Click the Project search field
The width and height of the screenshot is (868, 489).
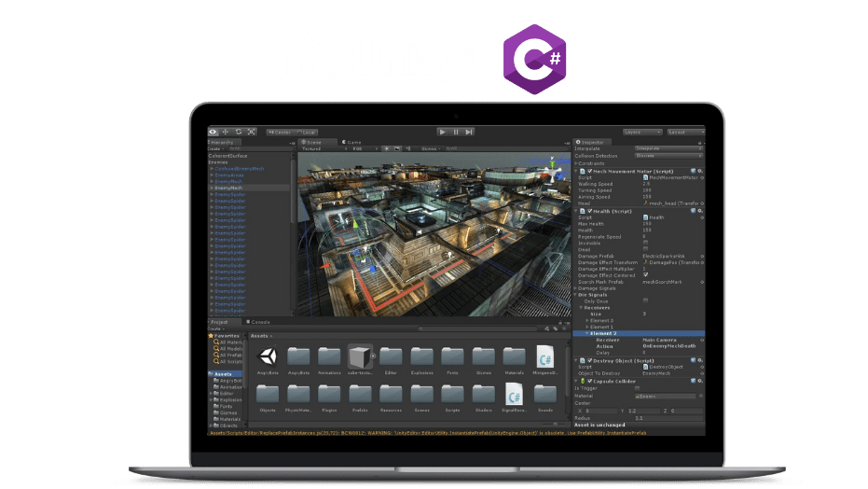477,328
